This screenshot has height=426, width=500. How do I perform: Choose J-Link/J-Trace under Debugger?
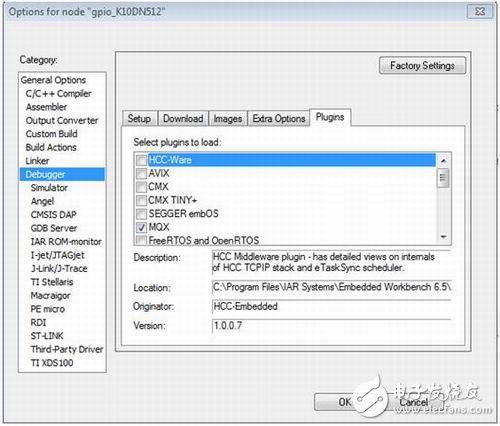coord(59,268)
